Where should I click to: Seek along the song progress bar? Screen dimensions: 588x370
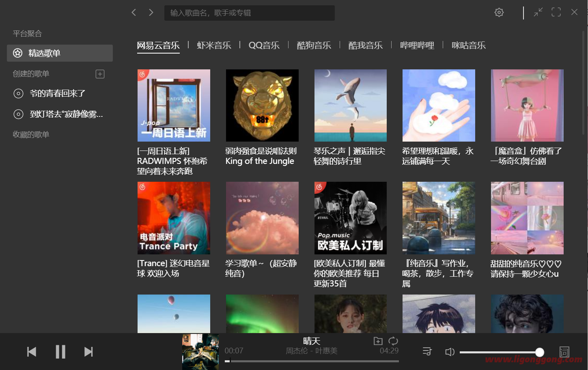click(312, 361)
